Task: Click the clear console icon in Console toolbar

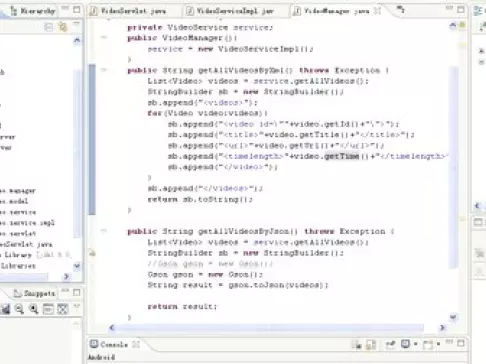Action: [x=357, y=345]
